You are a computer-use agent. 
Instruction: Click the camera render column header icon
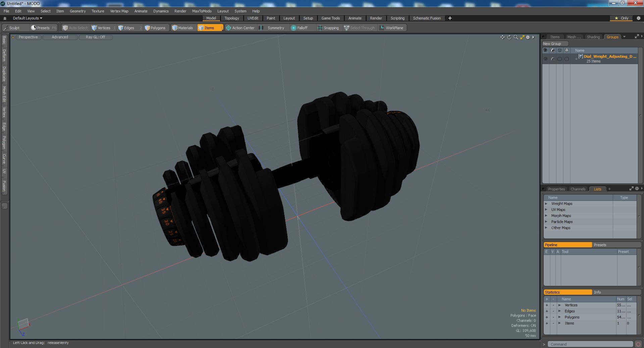click(553, 50)
